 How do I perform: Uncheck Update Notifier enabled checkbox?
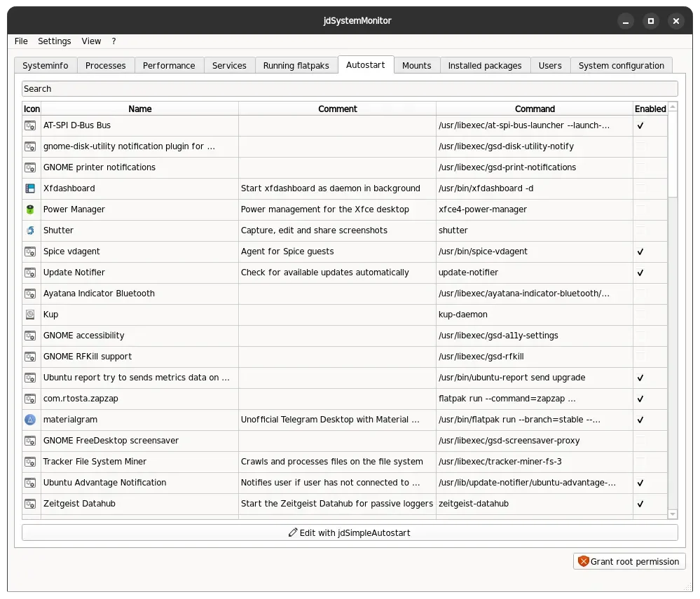tap(640, 273)
